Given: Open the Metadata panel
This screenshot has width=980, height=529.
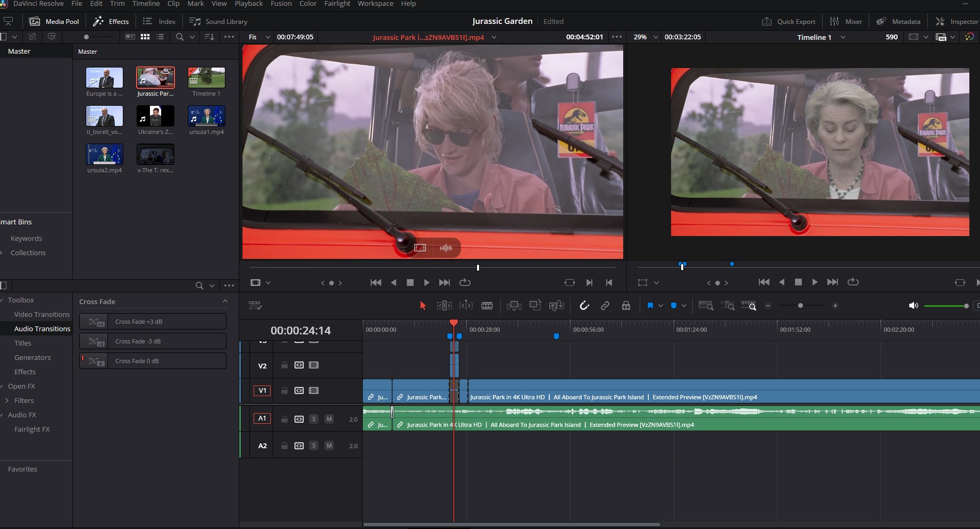Looking at the screenshot, I should (899, 21).
